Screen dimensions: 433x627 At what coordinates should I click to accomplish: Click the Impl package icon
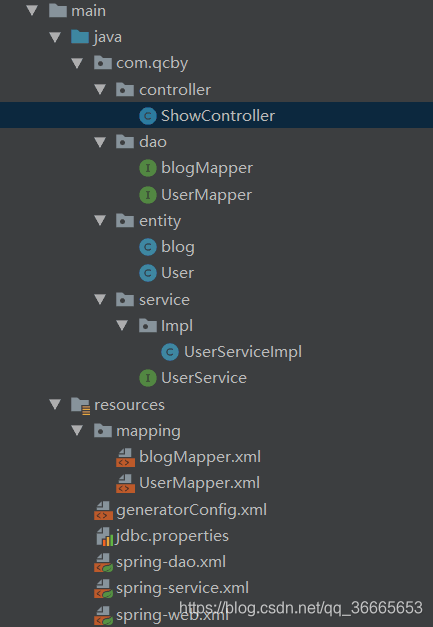coord(148,325)
